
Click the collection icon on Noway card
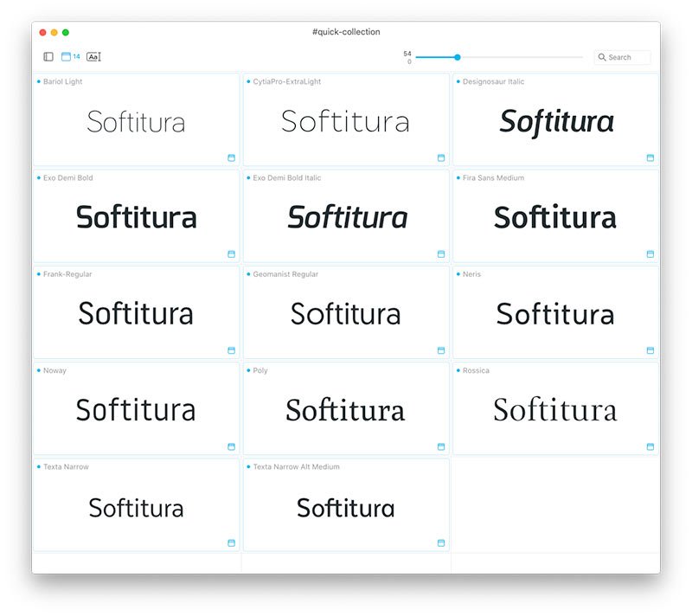pyautogui.click(x=231, y=446)
